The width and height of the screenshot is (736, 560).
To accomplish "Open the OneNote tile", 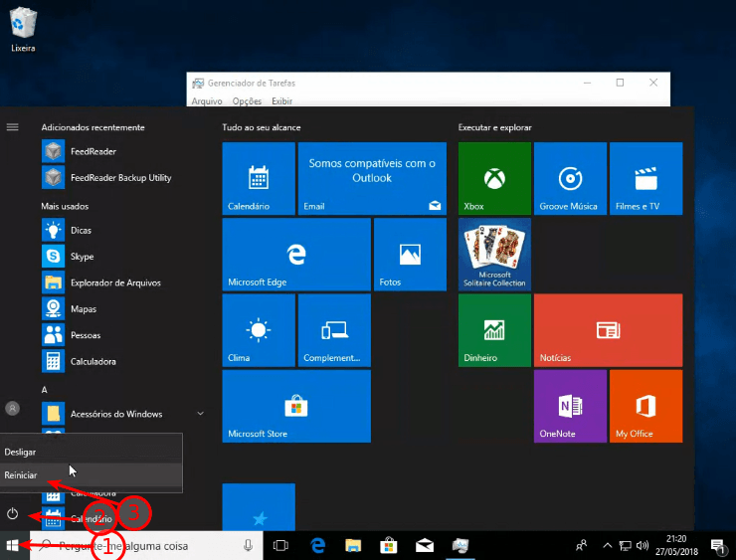I will pos(570,406).
